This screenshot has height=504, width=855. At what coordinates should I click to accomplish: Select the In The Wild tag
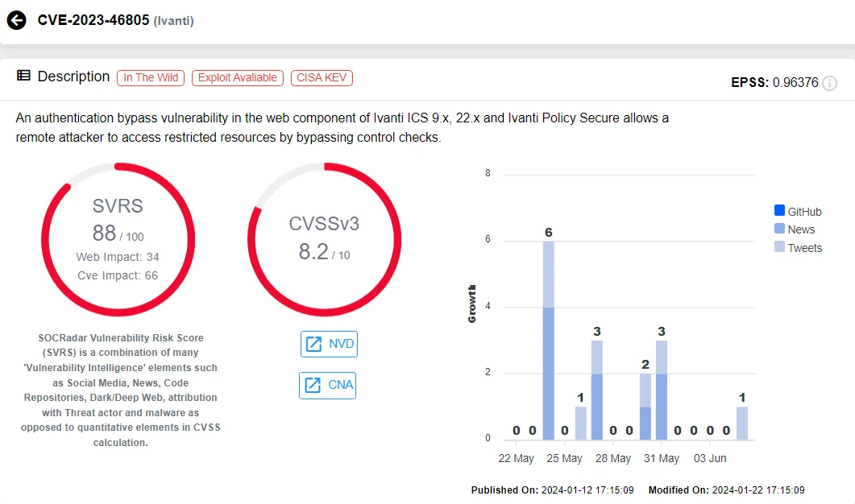coord(151,78)
